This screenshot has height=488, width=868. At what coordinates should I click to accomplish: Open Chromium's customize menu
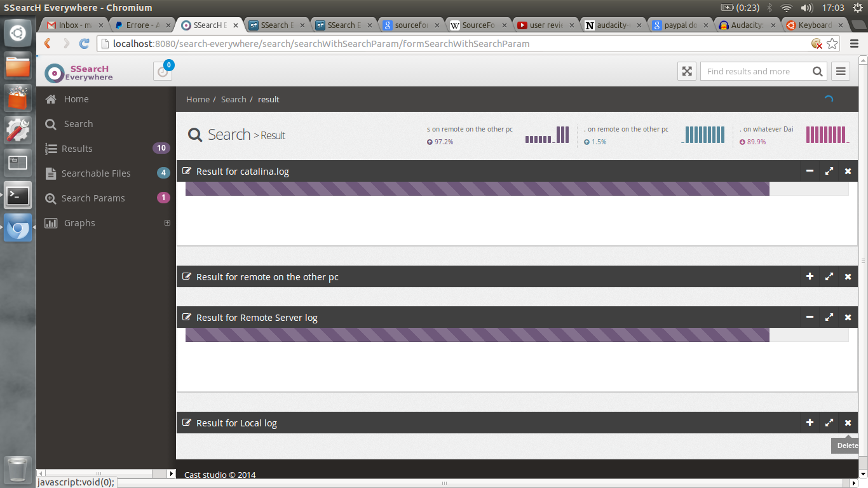point(854,43)
